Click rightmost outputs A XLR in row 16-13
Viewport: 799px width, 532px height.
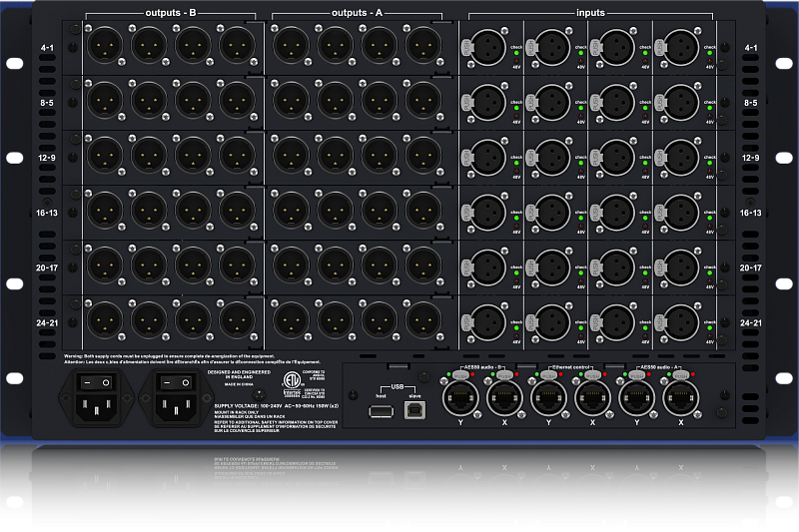tap(422, 211)
